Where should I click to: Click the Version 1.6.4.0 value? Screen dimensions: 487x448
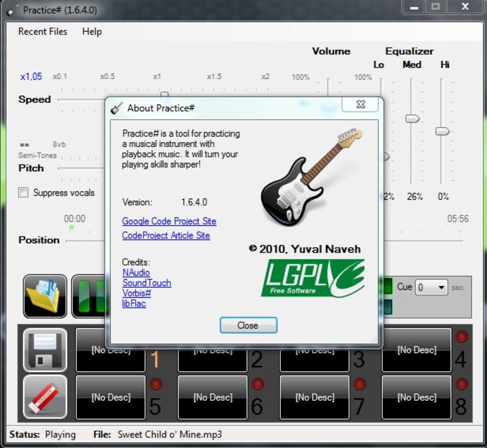[x=194, y=202]
